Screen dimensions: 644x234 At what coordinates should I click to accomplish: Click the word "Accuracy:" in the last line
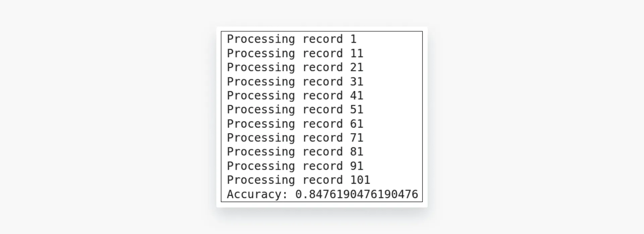(257, 194)
